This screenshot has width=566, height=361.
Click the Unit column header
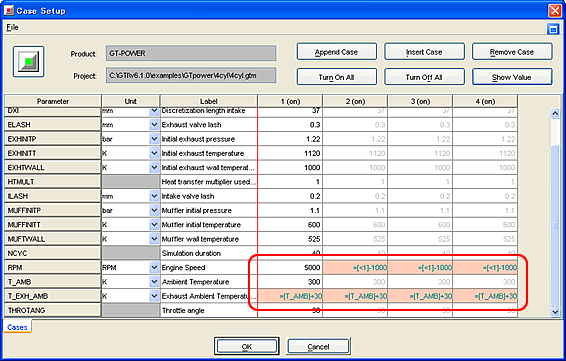click(131, 101)
